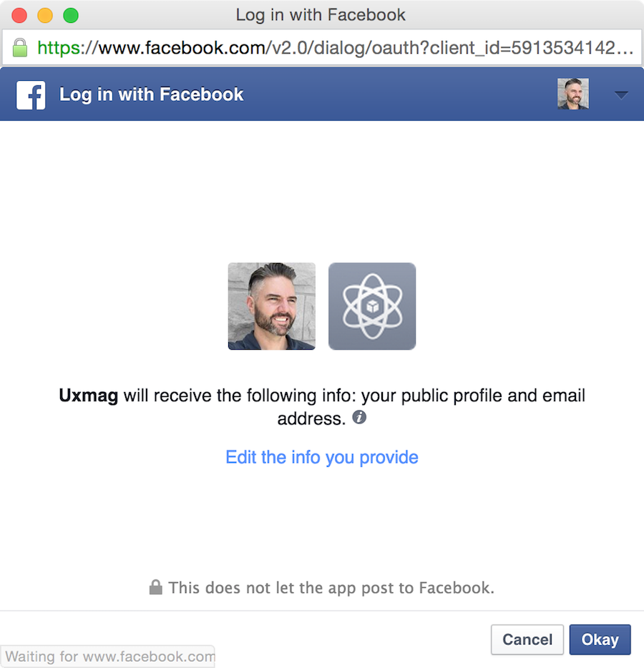
Task: Click the bold Uxmag app name text
Action: coord(88,396)
